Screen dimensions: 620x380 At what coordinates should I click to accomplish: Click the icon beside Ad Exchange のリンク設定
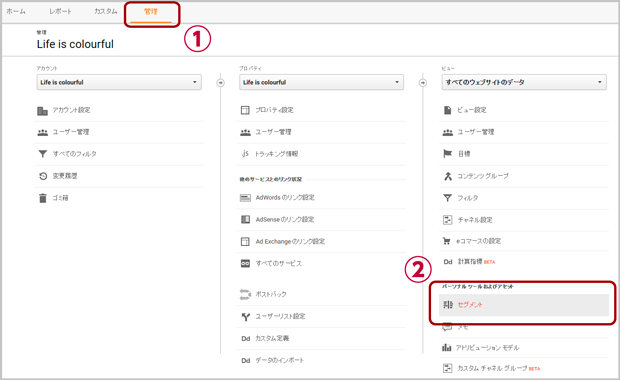pos(245,241)
